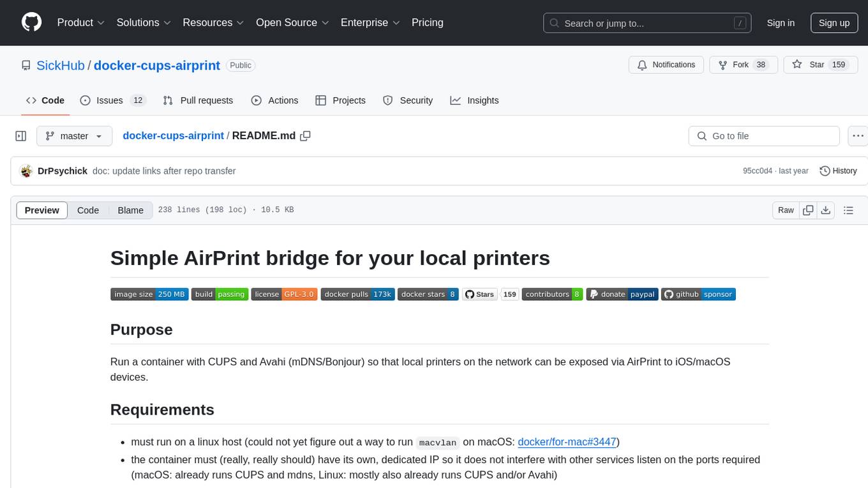Copy raw file contents

tap(808, 210)
